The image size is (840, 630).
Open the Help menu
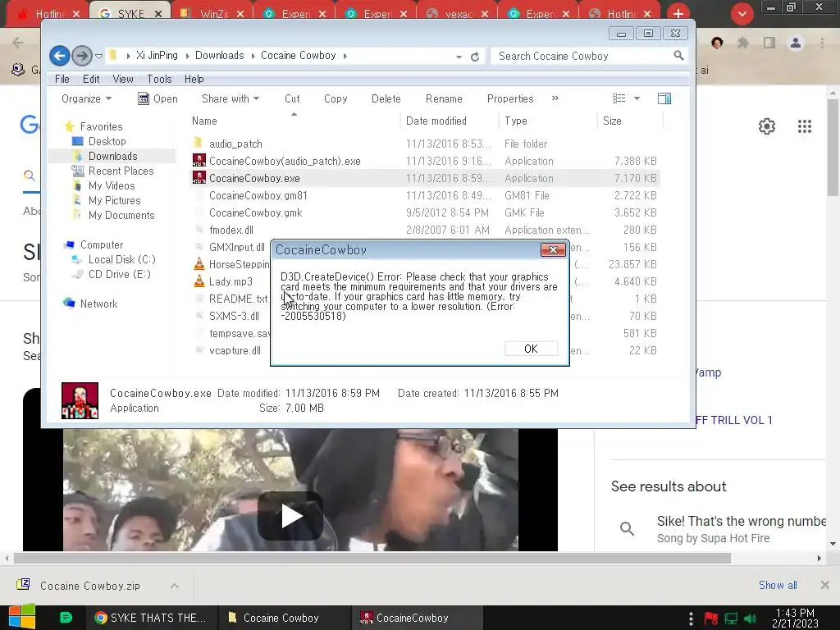(x=194, y=79)
